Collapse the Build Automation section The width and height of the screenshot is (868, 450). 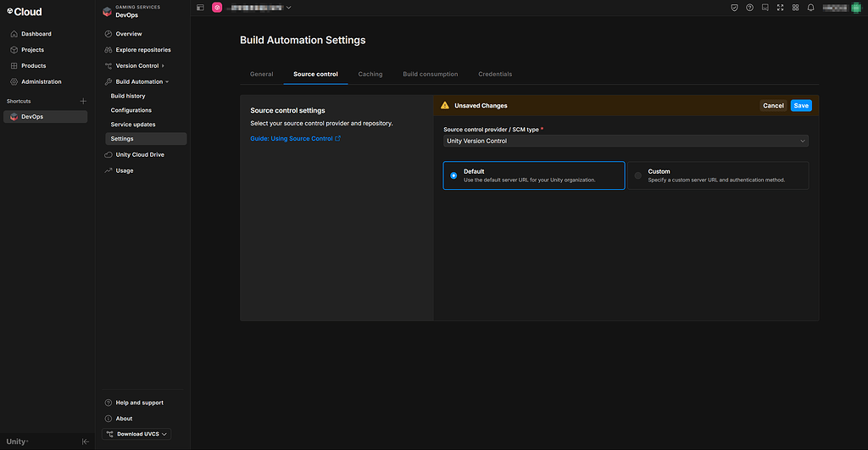click(x=167, y=82)
